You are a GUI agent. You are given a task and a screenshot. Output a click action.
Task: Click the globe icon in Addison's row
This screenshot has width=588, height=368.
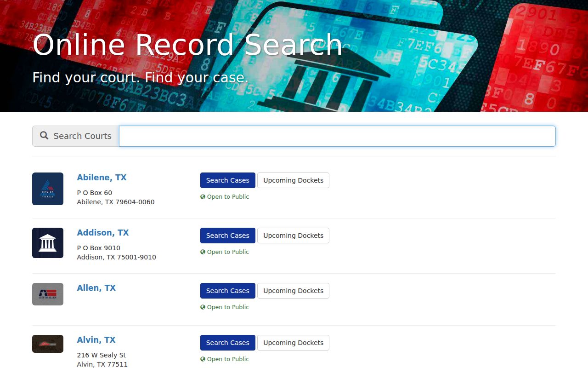pos(203,252)
